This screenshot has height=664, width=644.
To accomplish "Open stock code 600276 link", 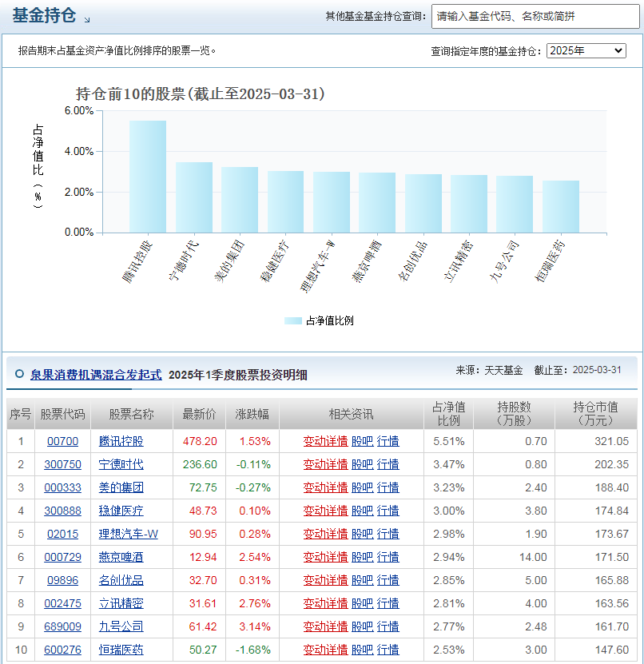I will pyautogui.click(x=62, y=650).
